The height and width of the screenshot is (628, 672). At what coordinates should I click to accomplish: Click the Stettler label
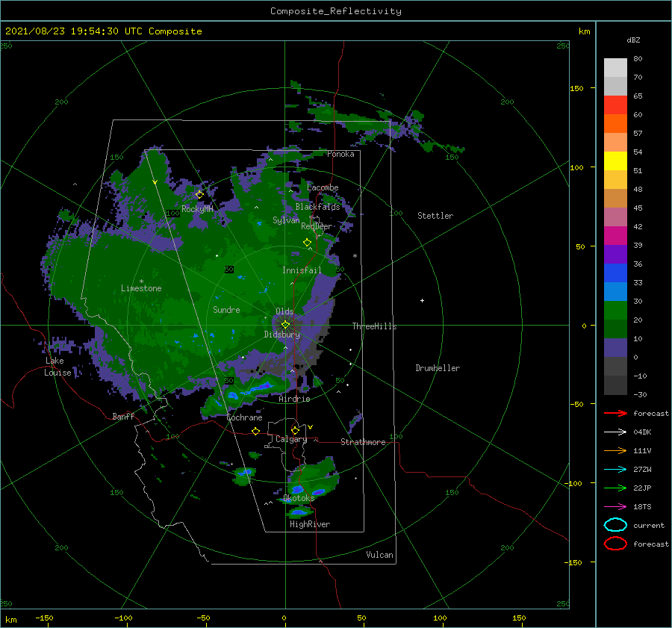click(x=435, y=216)
